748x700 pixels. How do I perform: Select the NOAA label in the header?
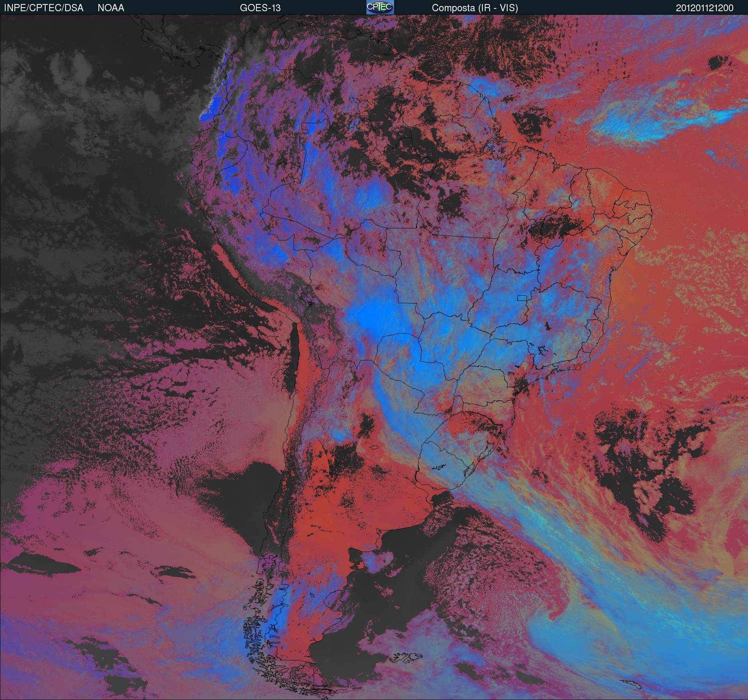point(111,8)
